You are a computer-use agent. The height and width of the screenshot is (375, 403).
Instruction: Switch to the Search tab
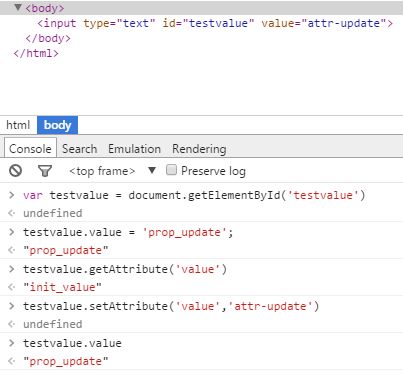click(x=80, y=149)
